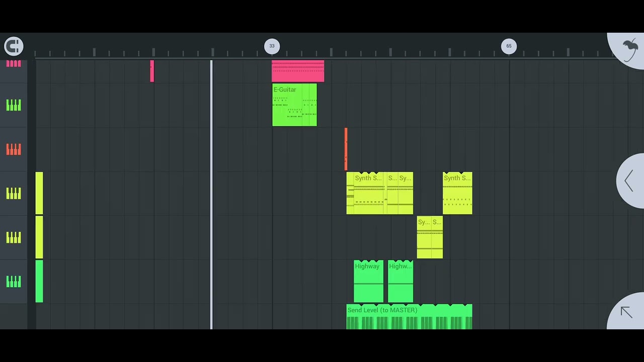Jump to bar marker 65
This screenshot has height=362, width=644.
coord(509,46)
